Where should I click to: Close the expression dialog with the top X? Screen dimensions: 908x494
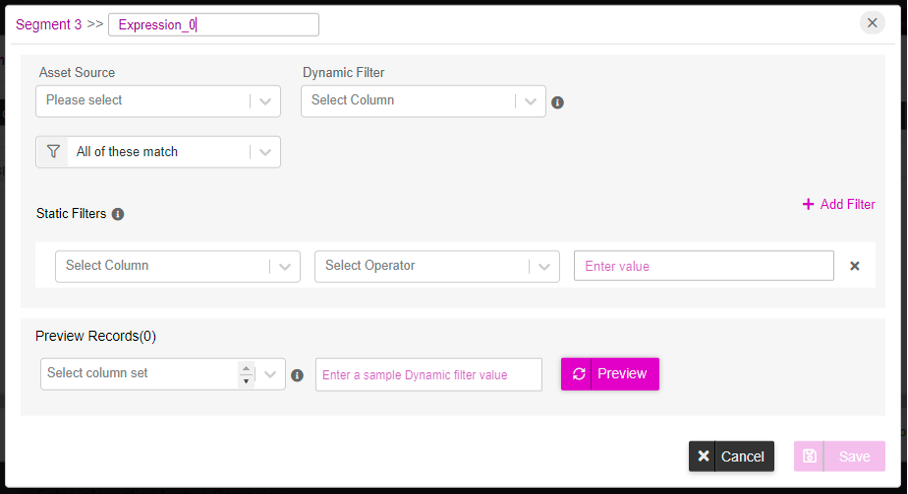click(x=872, y=23)
